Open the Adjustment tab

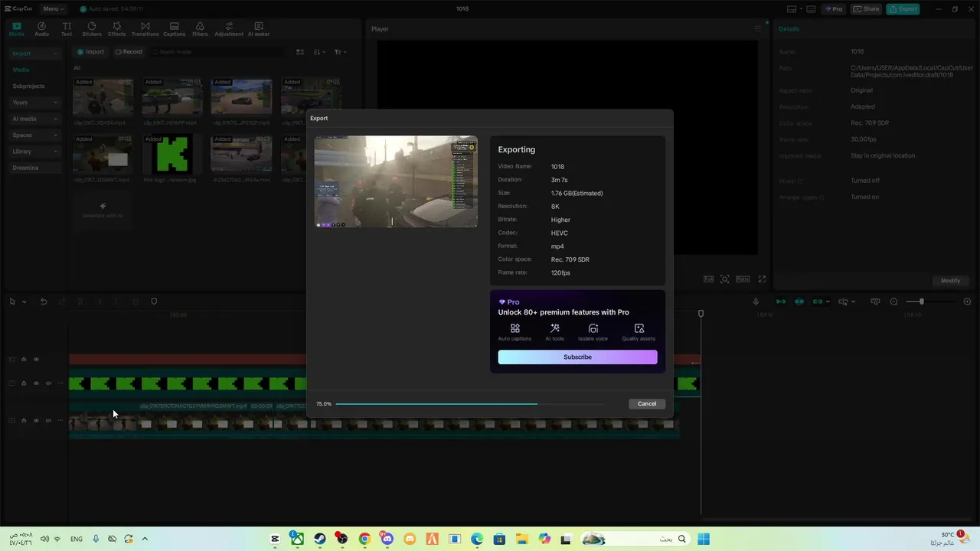tap(229, 29)
